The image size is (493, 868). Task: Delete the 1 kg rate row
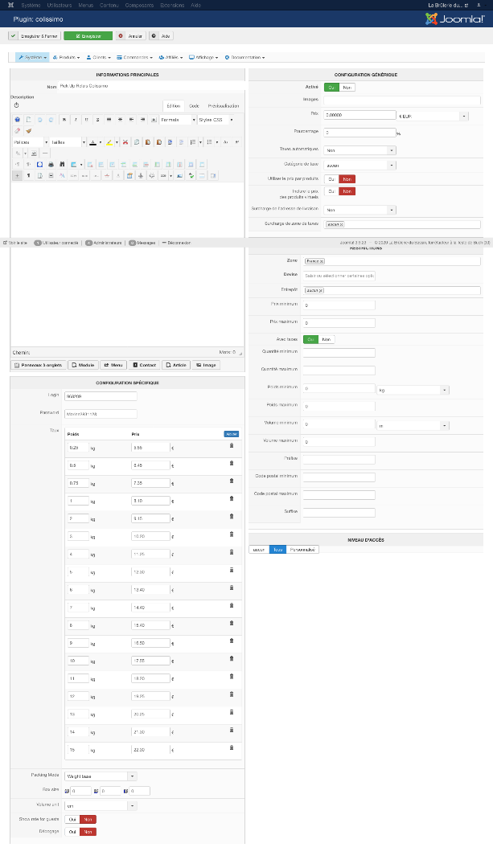232,499
